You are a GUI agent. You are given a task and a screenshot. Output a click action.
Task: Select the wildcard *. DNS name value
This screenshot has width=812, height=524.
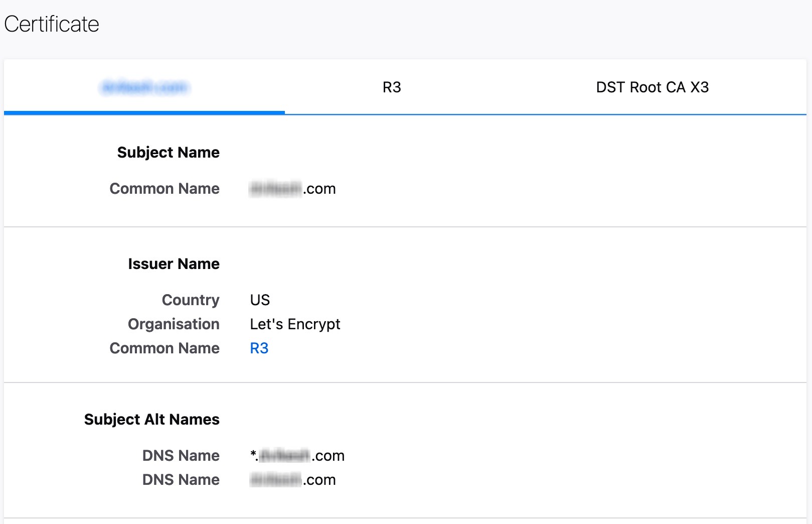tap(297, 456)
